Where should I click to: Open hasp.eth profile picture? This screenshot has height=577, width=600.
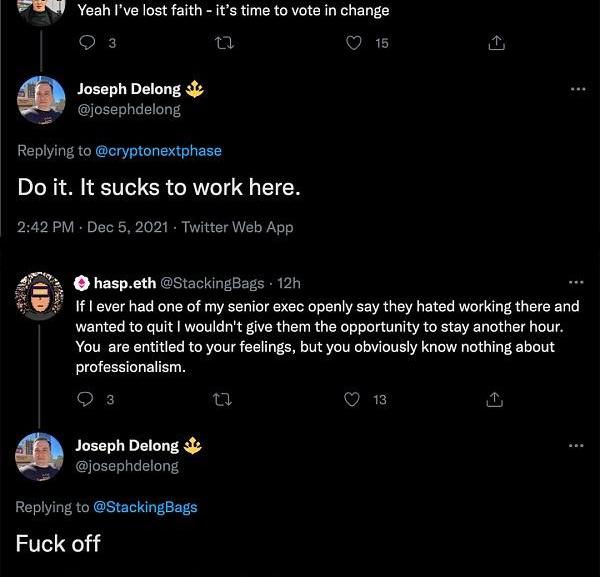[39, 296]
